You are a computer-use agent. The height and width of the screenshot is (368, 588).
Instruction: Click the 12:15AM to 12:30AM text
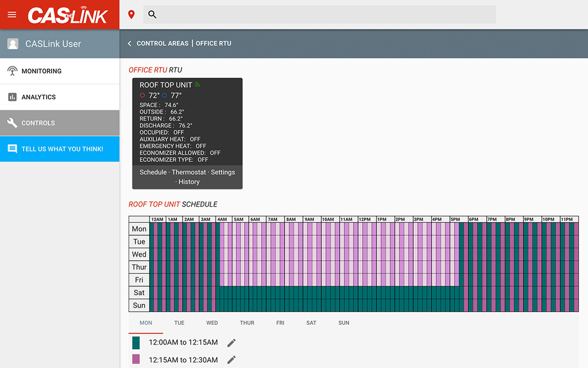(x=183, y=360)
